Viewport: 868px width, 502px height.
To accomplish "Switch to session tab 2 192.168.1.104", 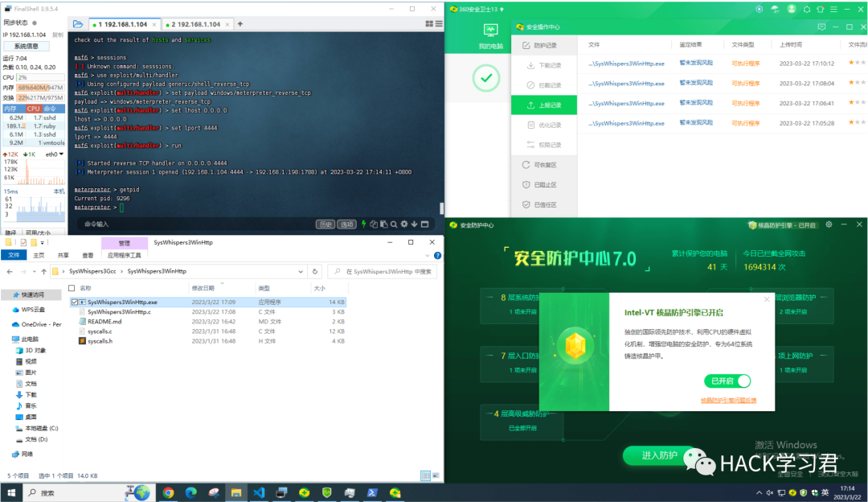I will [194, 24].
